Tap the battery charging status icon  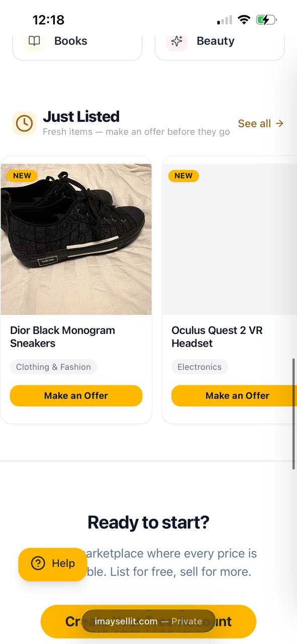tap(266, 20)
